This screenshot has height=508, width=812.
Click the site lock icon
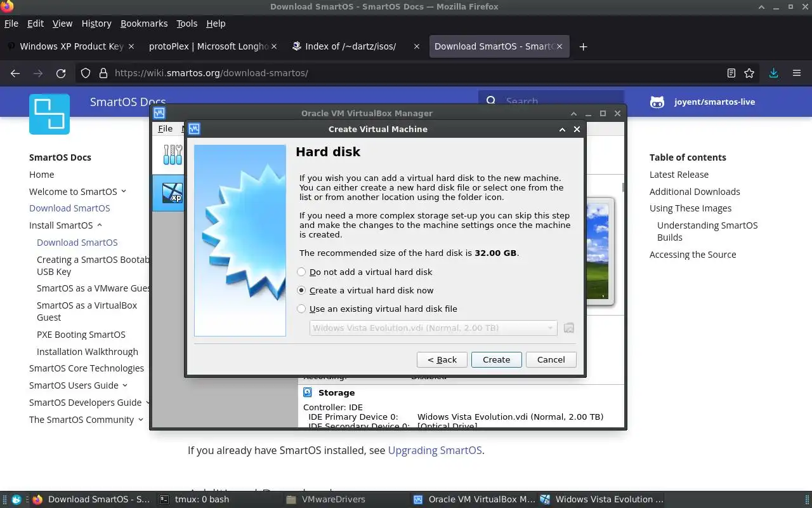[x=103, y=73]
